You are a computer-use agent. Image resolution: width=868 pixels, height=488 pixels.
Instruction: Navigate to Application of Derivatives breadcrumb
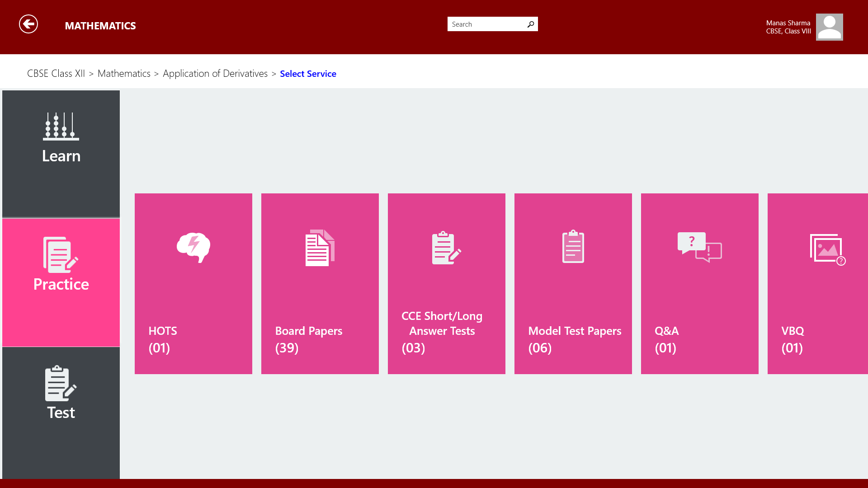[x=215, y=74]
